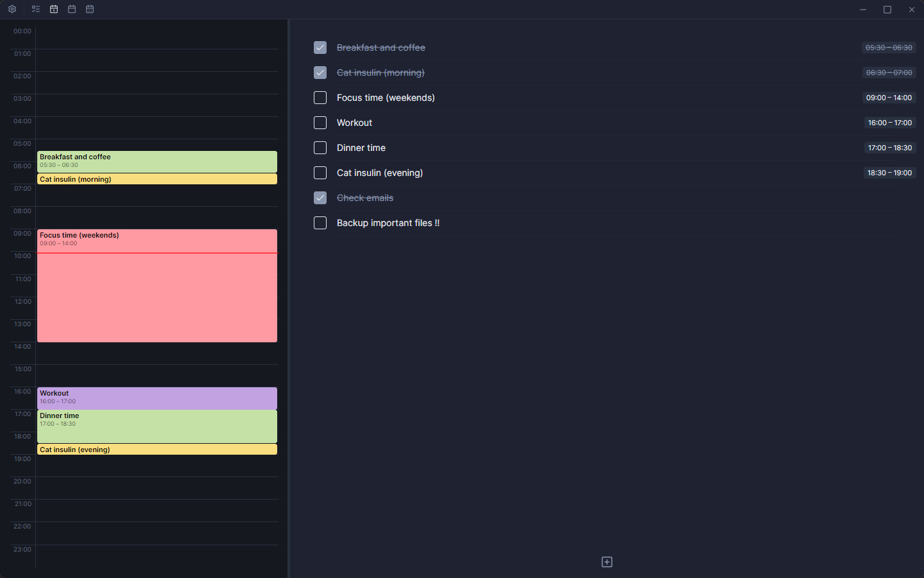This screenshot has height=578, width=924.
Task: Tick Backup important files checkbox
Action: click(320, 223)
